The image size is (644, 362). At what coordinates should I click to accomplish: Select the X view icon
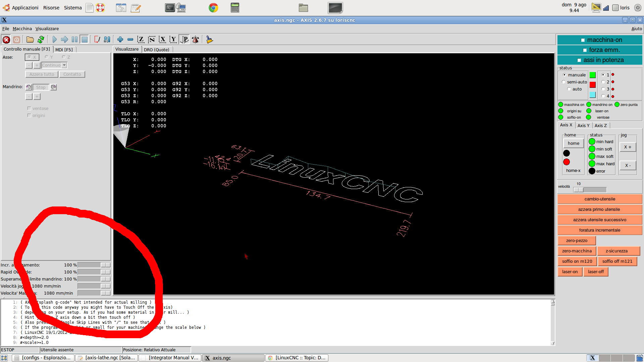point(162,40)
